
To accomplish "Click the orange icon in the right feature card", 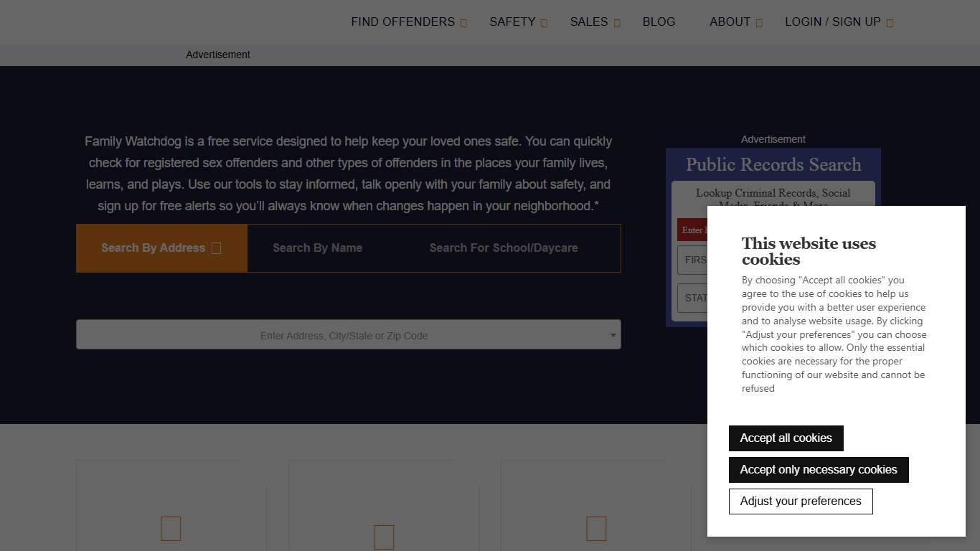I will pos(596,529).
